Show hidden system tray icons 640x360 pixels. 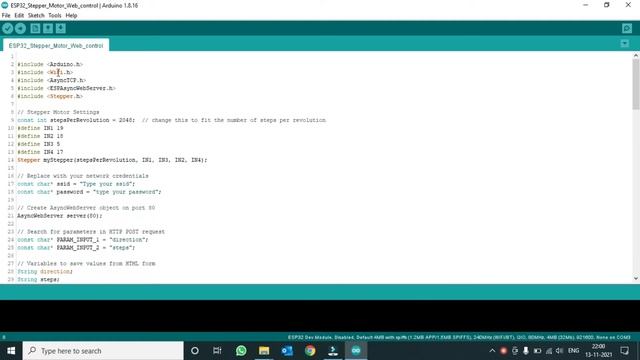[492, 351]
